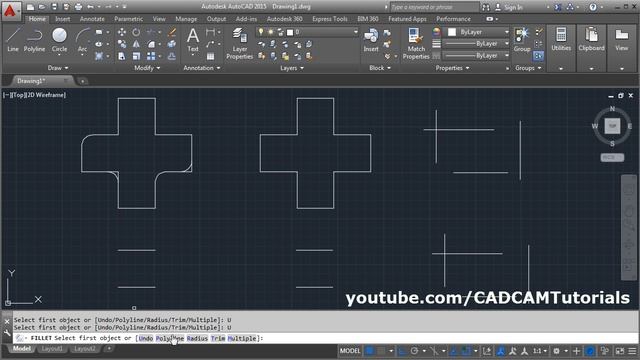Open the Application menu red A button
Viewport: 640px width, 360px height.
tap(10, 11)
